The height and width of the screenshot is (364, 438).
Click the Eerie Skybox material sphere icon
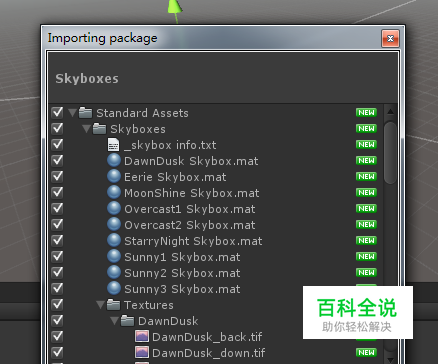(x=114, y=176)
